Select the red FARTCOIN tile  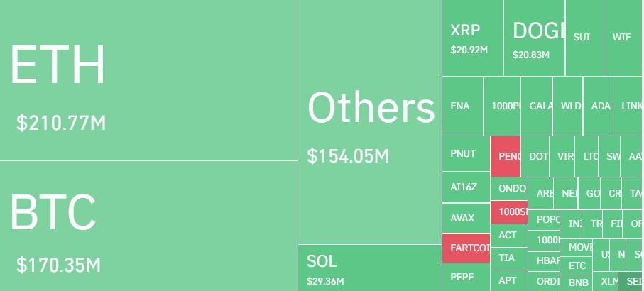[x=466, y=248]
